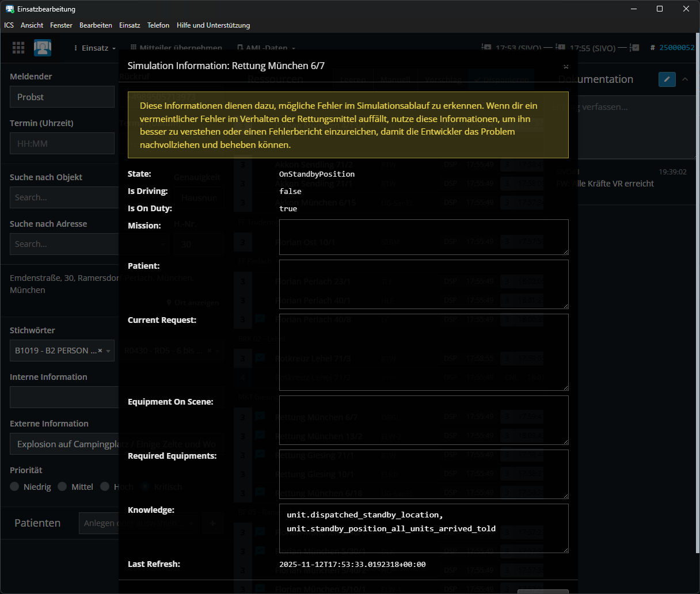Click the Termin HH:MM time field
The height and width of the screenshot is (594, 700).
click(62, 143)
